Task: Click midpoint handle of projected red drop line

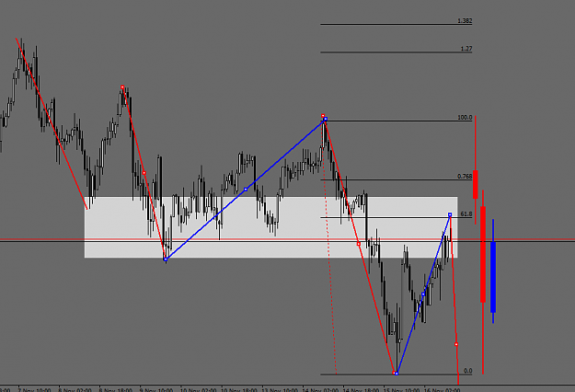Action: tap(456, 344)
